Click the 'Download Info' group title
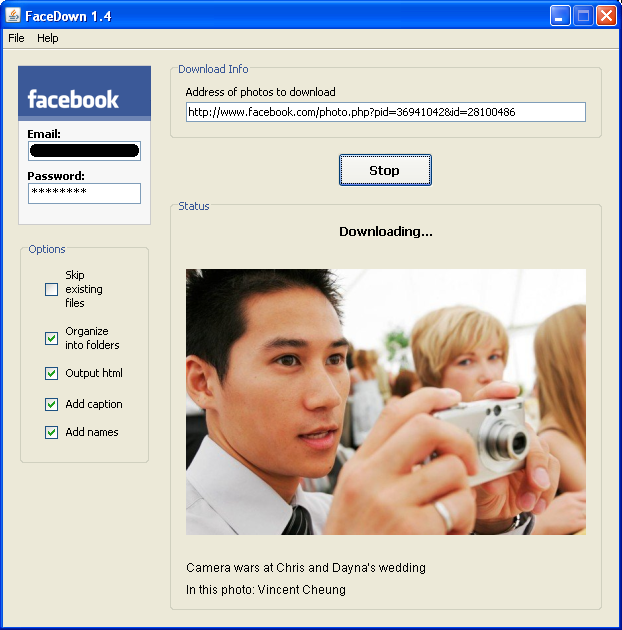This screenshot has width=622, height=630. click(213, 69)
